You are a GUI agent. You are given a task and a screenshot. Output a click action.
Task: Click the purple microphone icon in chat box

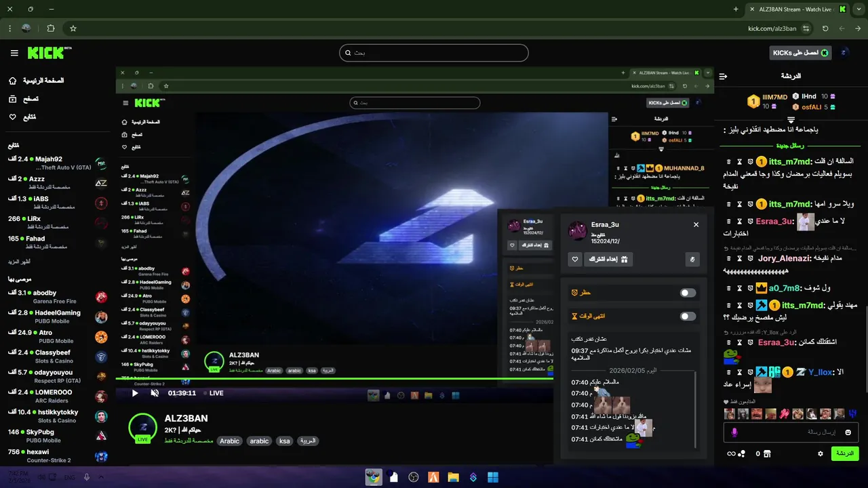[734, 432]
